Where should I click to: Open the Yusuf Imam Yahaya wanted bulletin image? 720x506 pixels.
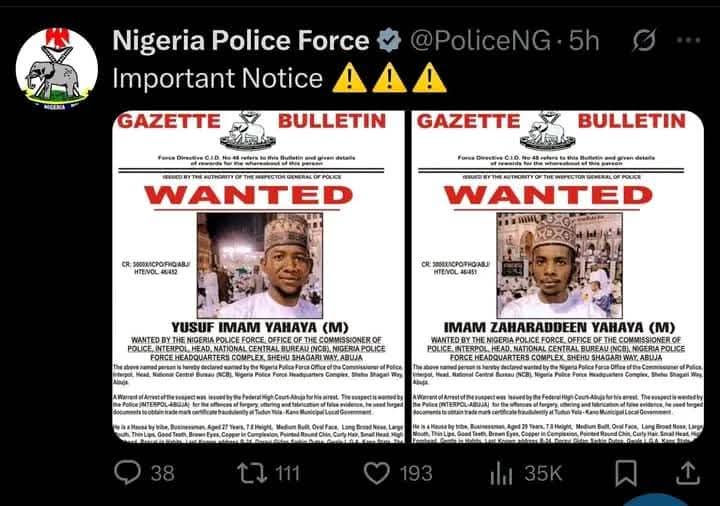coord(259,276)
